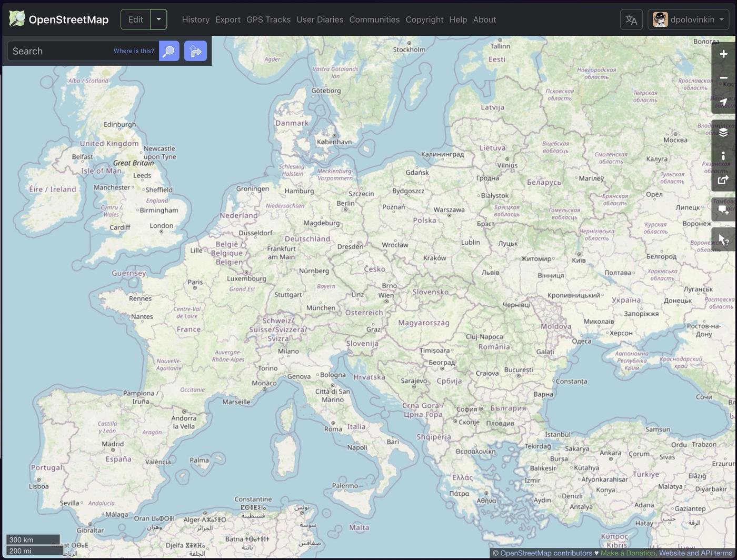Expand the Edit dropdown arrow
Viewport: 737px width, 560px height.
tap(158, 19)
